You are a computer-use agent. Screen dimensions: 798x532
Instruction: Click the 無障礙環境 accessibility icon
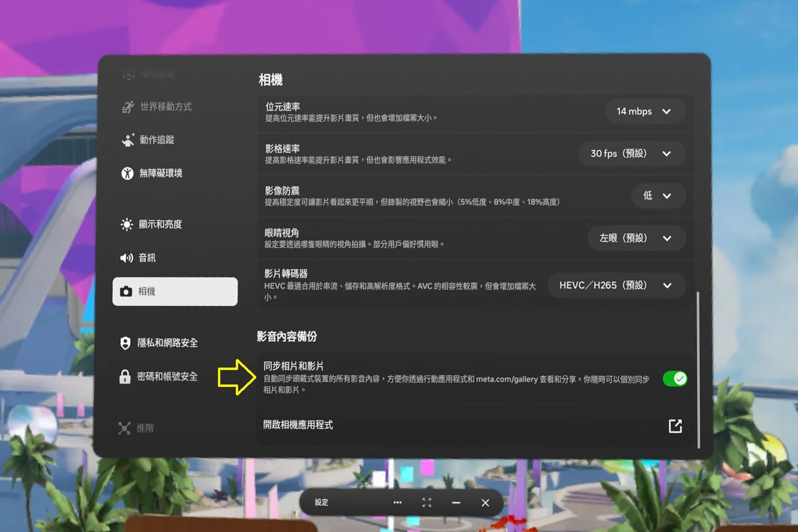point(127,173)
